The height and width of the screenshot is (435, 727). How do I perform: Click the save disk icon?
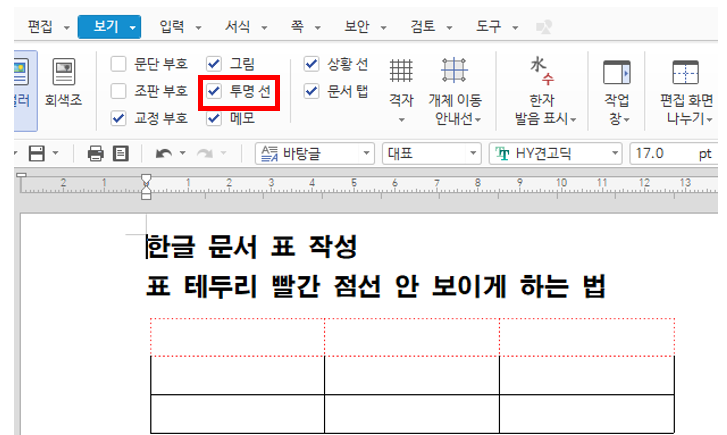point(37,153)
